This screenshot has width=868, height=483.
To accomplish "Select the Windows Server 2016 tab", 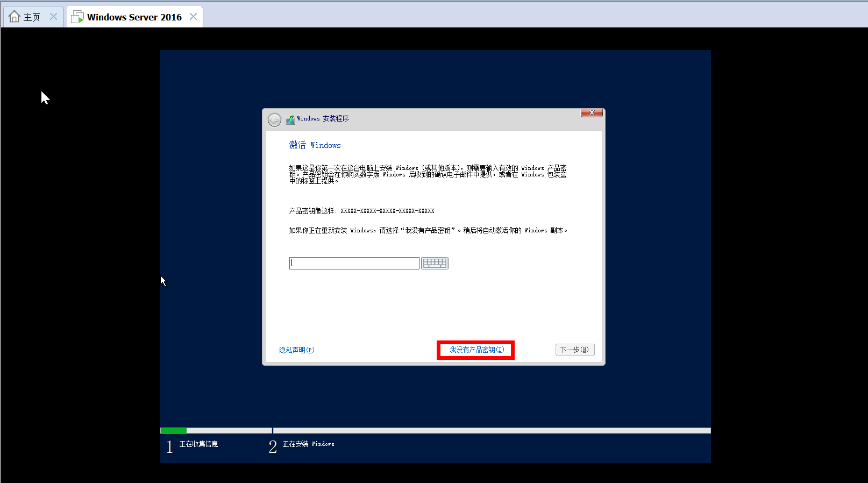I will [x=134, y=17].
